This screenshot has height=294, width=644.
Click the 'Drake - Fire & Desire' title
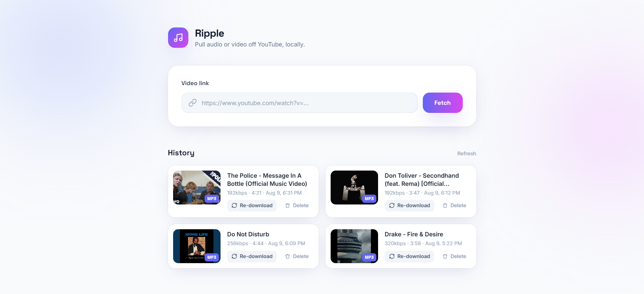point(414,234)
